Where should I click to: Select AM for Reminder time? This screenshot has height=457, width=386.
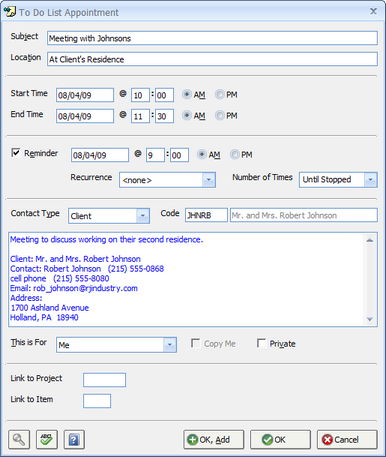pos(202,155)
